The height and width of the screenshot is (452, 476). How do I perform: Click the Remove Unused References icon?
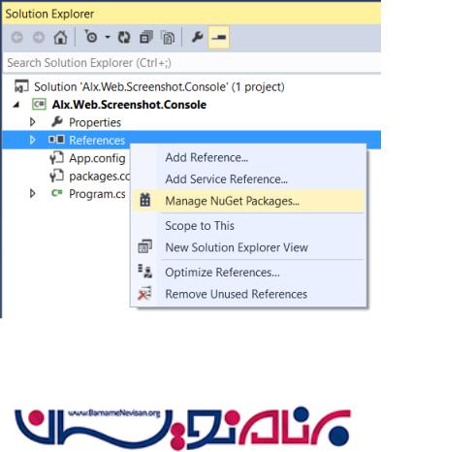pos(144,294)
